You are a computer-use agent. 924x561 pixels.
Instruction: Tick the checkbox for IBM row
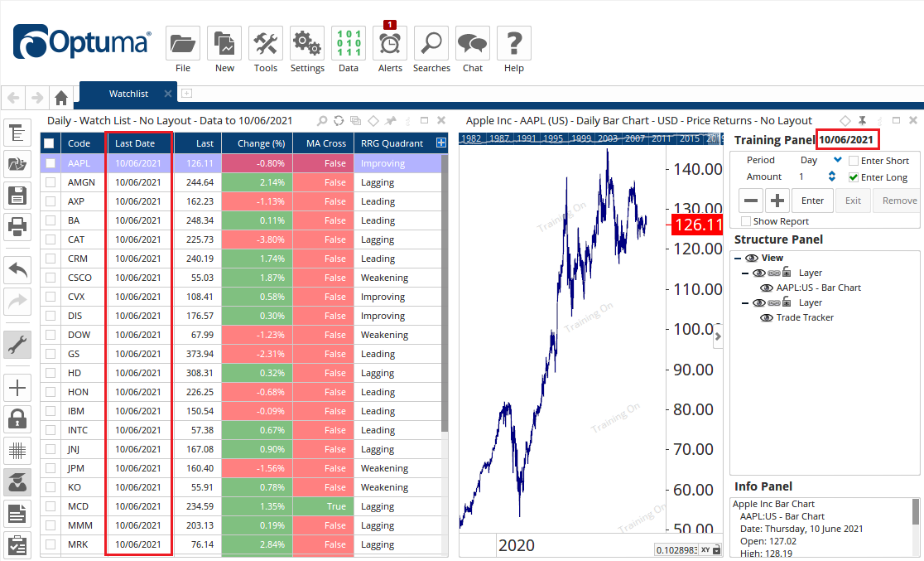pos(51,411)
